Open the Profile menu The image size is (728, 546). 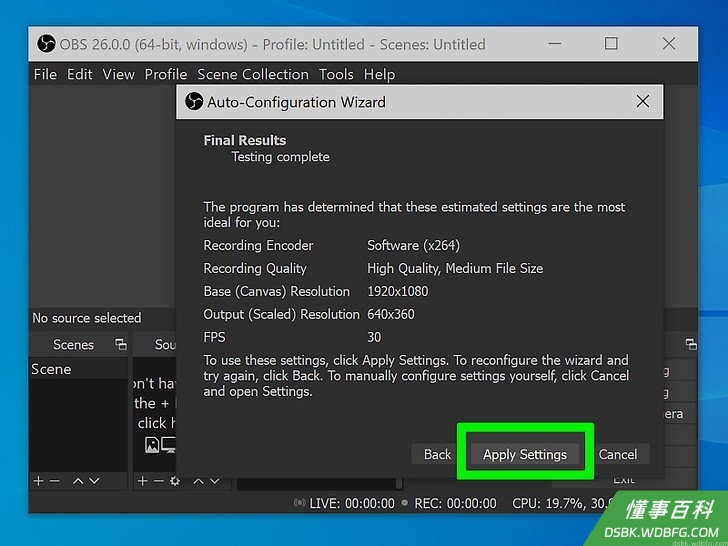coord(166,74)
